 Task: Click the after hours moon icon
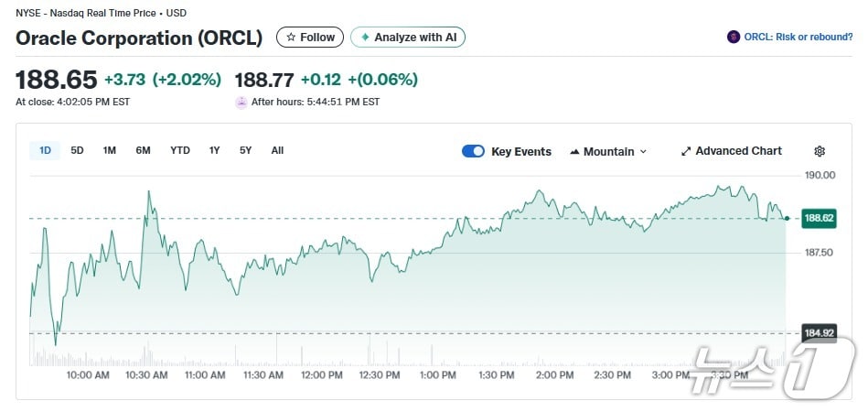[x=241, y=103]
